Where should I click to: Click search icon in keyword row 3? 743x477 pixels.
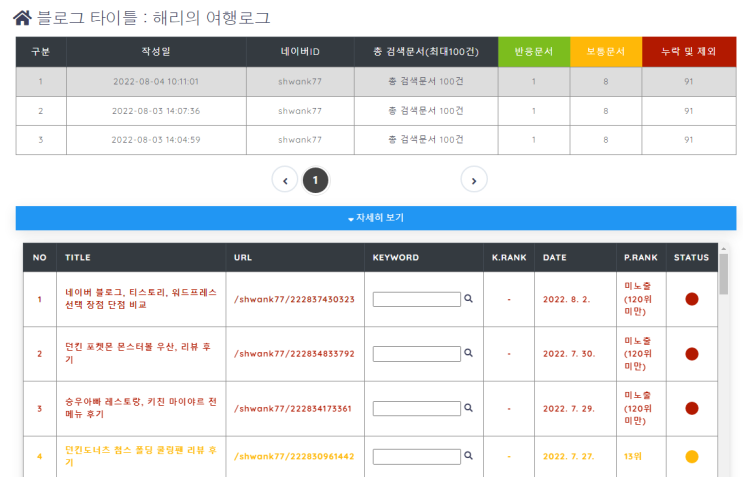pos(468,408)
